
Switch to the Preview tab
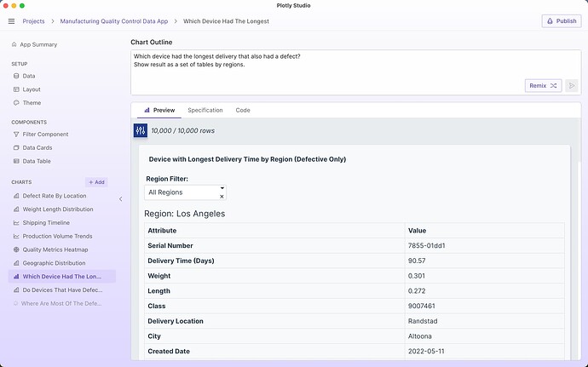(x=159, y=110)
